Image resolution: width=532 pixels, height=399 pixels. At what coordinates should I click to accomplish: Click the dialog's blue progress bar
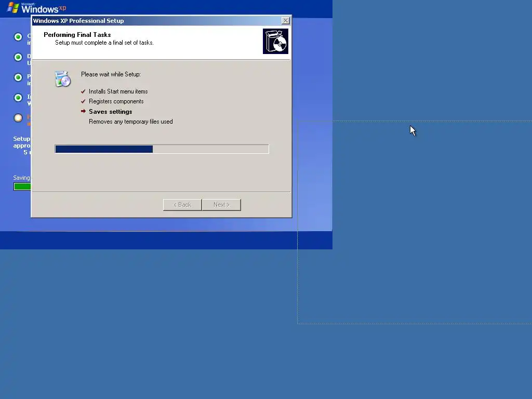pos(162,149)
